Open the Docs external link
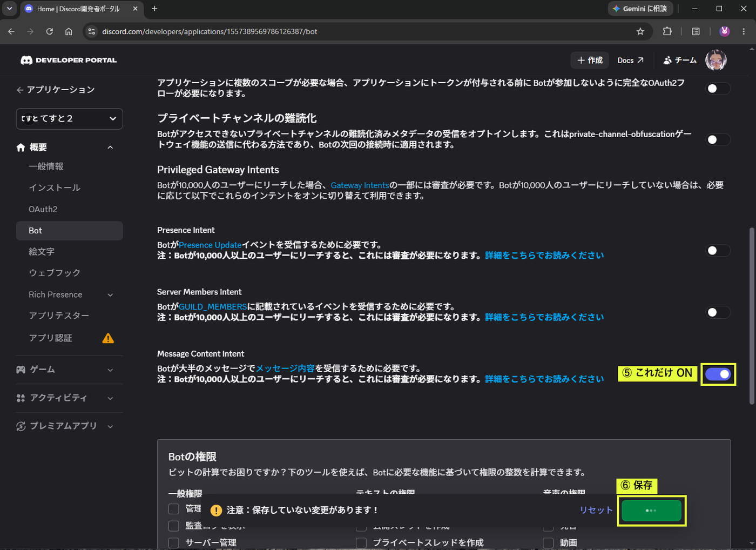 click(x=630, y=60)
